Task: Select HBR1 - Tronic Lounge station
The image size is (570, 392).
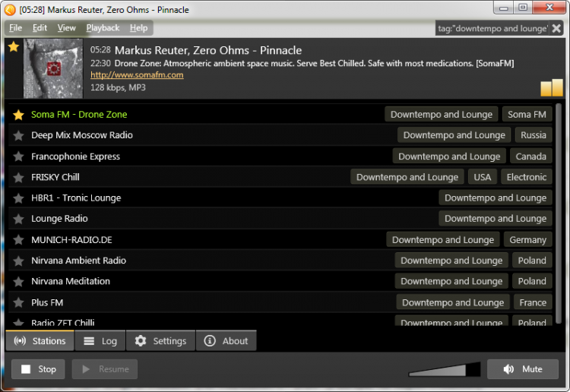Action: 76,198
